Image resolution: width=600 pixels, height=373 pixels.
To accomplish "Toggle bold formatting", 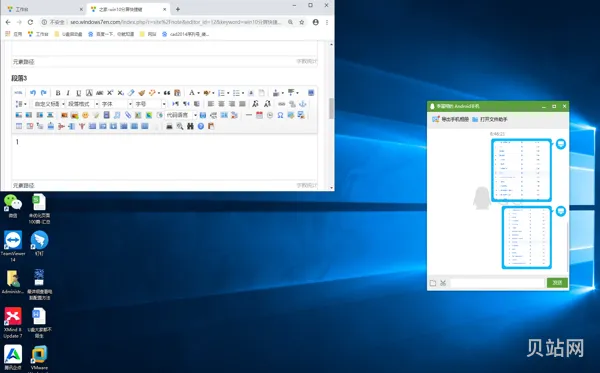I will tap(58, 93).
